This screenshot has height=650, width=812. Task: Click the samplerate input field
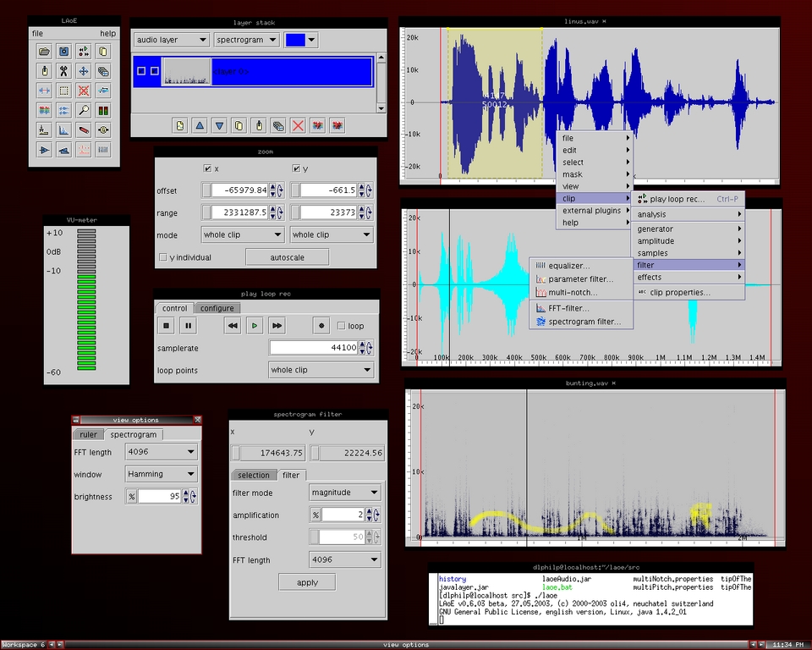point(314,348)
